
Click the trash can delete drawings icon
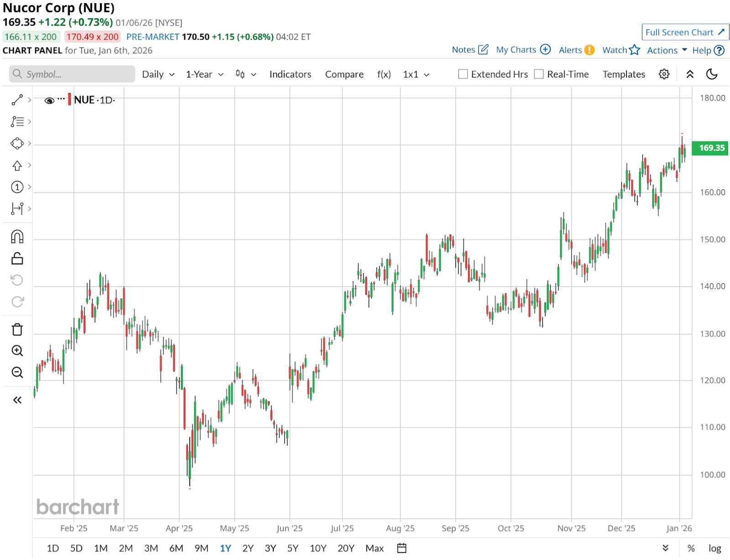pos(17,329)
